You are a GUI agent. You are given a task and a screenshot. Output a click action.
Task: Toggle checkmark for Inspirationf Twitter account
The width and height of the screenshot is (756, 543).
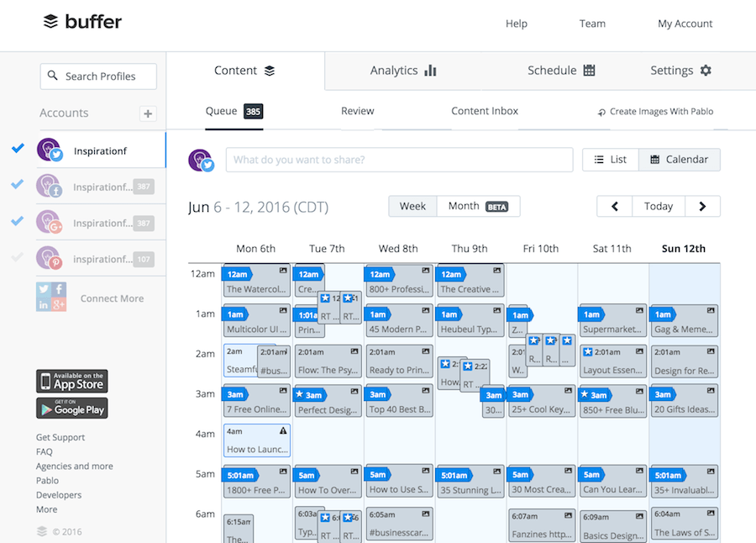(18, 148)
